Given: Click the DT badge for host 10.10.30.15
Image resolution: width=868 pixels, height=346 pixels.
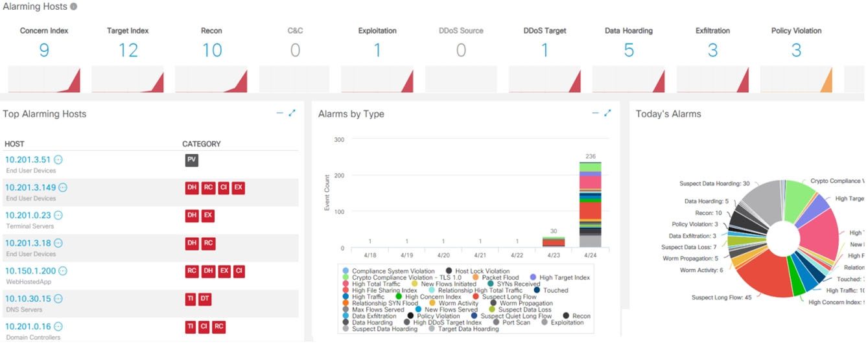Looking at the screenshot, I should coord(205,299).
